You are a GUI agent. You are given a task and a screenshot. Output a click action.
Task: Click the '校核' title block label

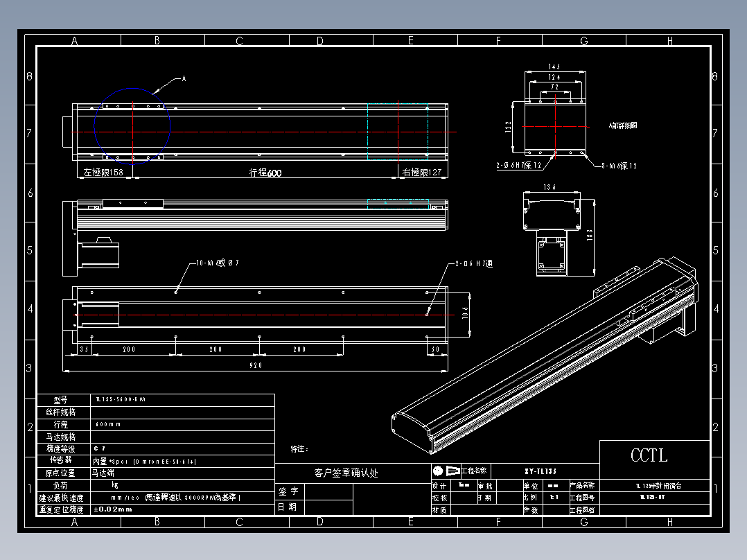(x=439, y=498)
